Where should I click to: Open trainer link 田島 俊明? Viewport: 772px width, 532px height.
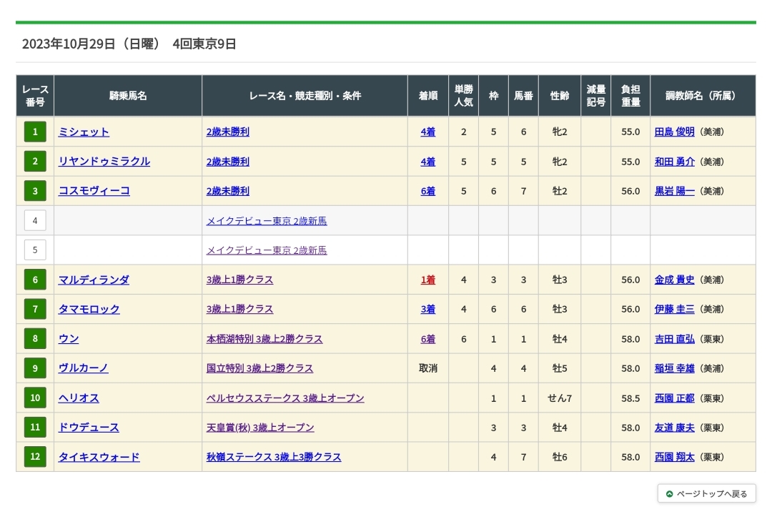point(674,132)
